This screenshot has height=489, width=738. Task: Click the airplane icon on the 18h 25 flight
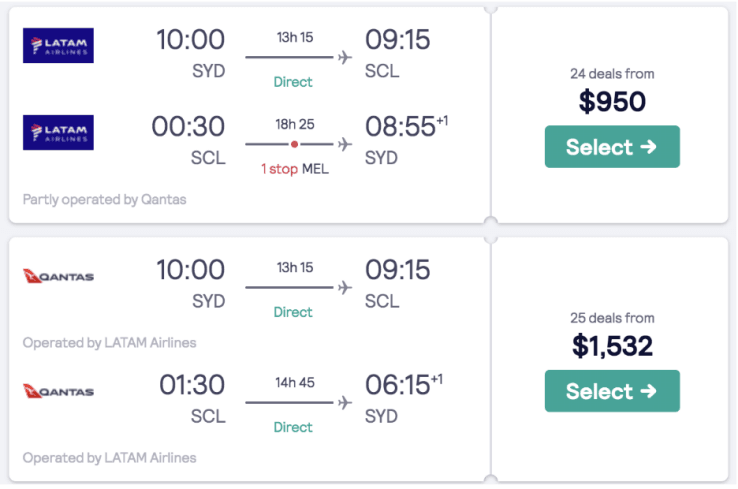click(x=346, y=144)
